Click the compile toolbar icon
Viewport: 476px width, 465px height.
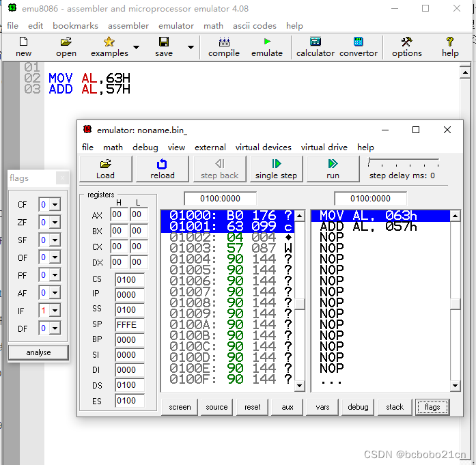tap(224, 41)
